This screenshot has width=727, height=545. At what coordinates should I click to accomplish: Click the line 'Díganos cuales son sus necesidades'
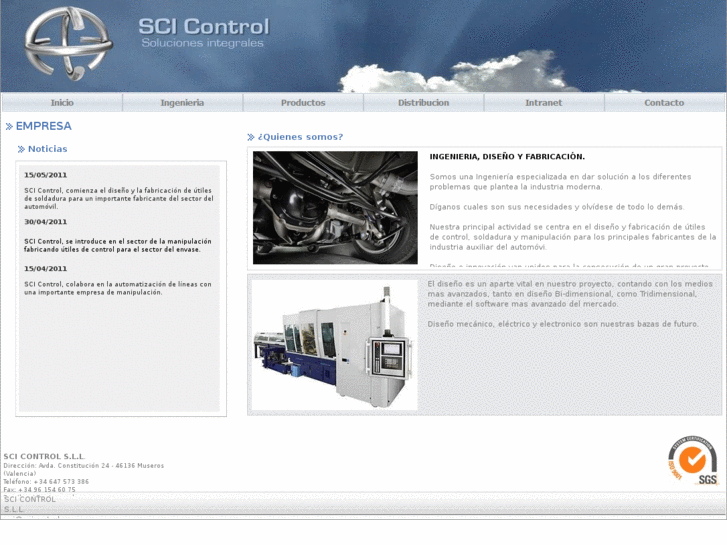(557, 207)
